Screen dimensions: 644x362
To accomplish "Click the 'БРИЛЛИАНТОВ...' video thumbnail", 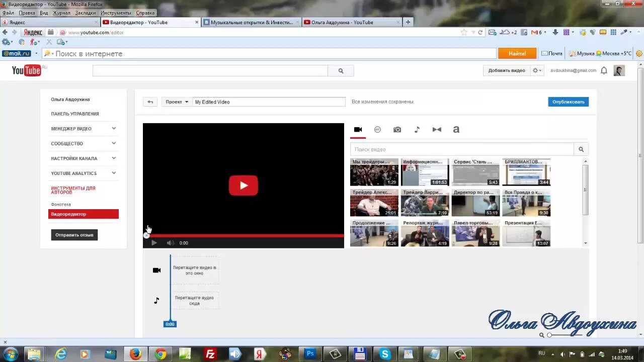I will (x=526, y=172).
